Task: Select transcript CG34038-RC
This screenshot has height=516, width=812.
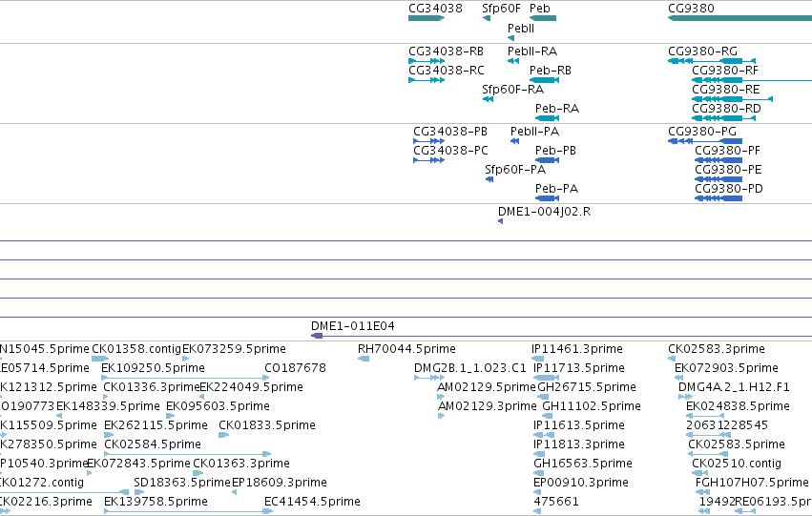Action: 427,80
